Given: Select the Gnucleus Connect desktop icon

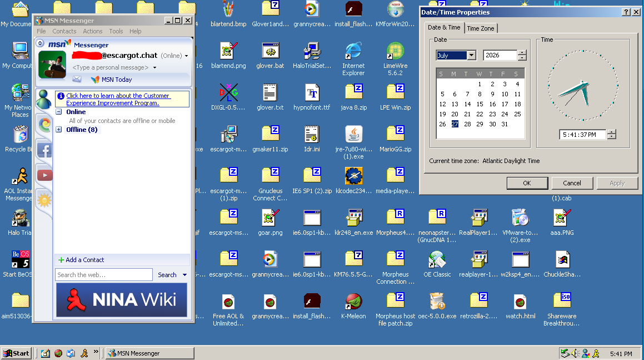Looking at the screenshot, I should pos(270,184).
